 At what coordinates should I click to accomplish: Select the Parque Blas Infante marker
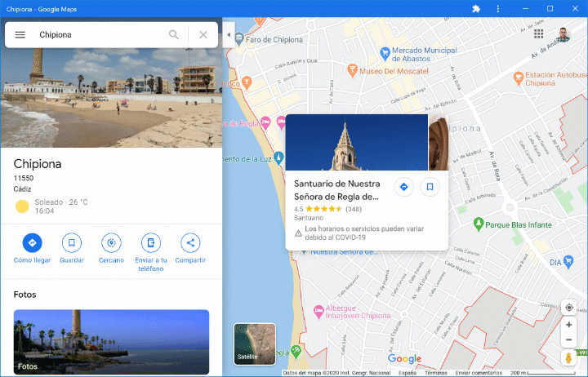(x=478, y=224)
